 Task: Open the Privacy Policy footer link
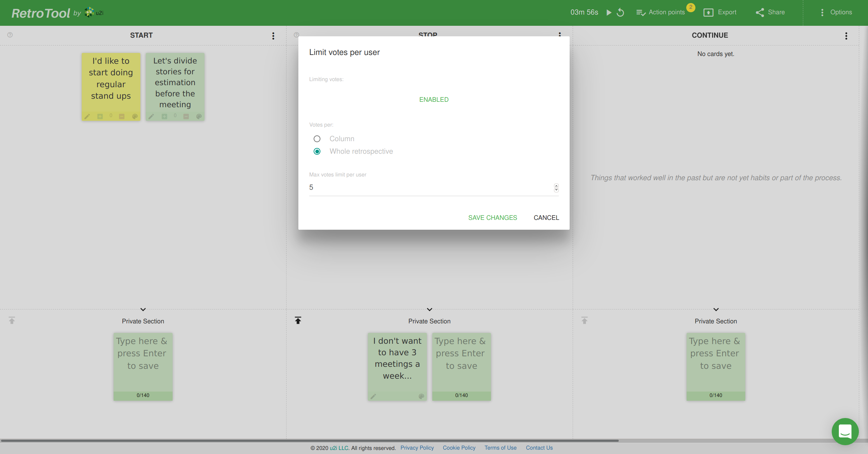[x=417, y=448]
